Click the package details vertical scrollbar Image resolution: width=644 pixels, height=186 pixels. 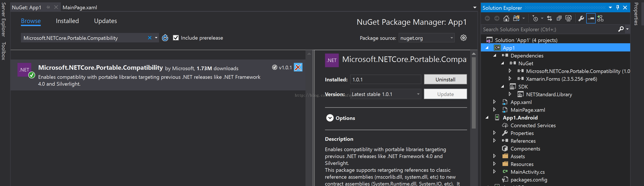[x=474, y=93]
